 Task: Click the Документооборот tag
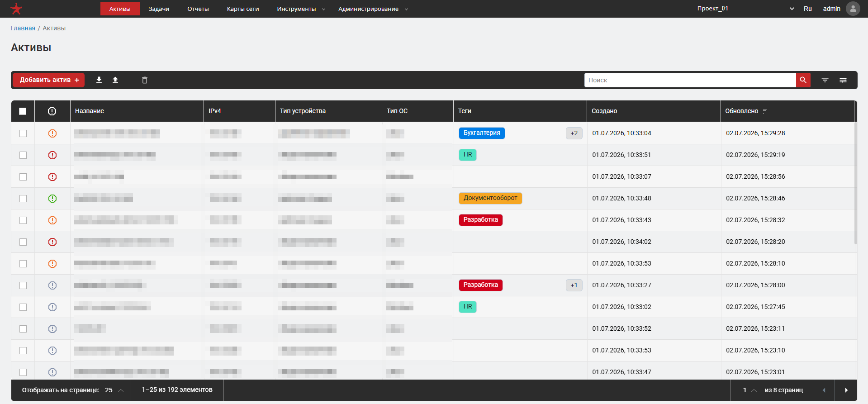(490, 198)
